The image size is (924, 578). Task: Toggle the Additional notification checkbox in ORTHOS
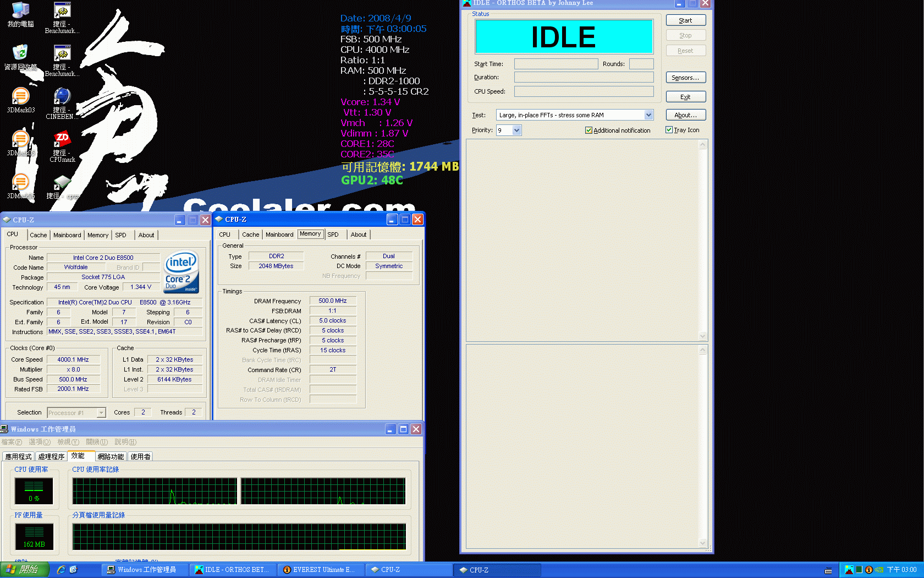(588, 130)
